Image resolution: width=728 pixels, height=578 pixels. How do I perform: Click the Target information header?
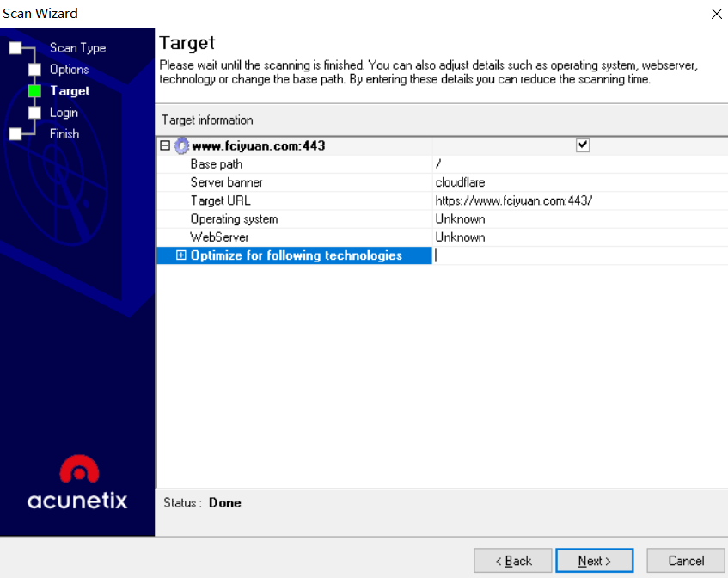coord(207,120)
